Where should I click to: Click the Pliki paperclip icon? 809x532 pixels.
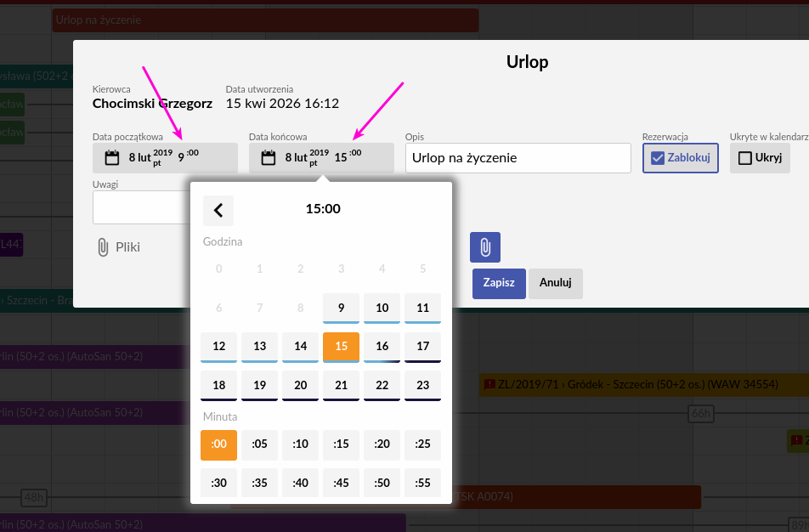(103, 247)
